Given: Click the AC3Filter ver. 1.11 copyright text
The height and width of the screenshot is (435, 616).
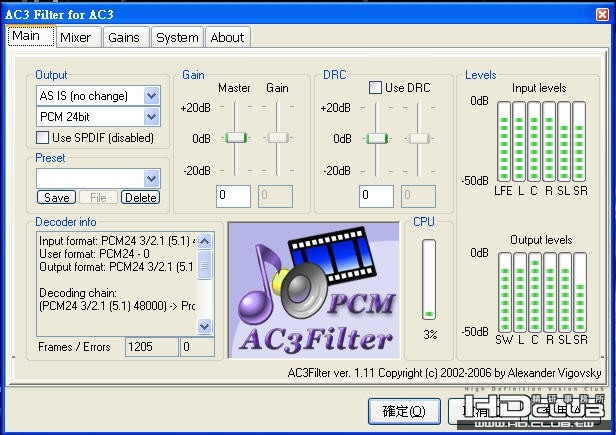Looking at the screenshot, I should (444, 373).
